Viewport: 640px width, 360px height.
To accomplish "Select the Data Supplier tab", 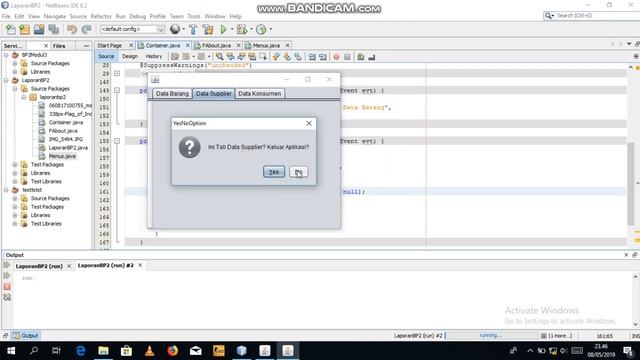I will pyautogui.click(x=213, y=93).
